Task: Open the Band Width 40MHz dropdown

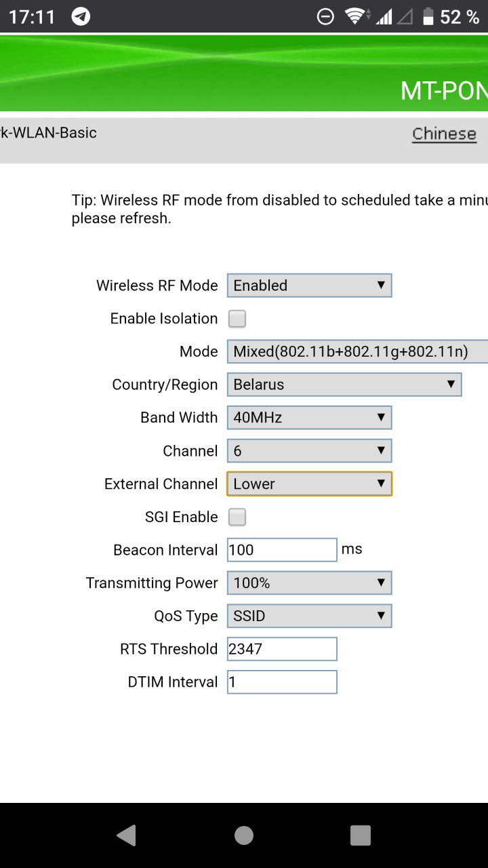Action: (x=309, y=418)
